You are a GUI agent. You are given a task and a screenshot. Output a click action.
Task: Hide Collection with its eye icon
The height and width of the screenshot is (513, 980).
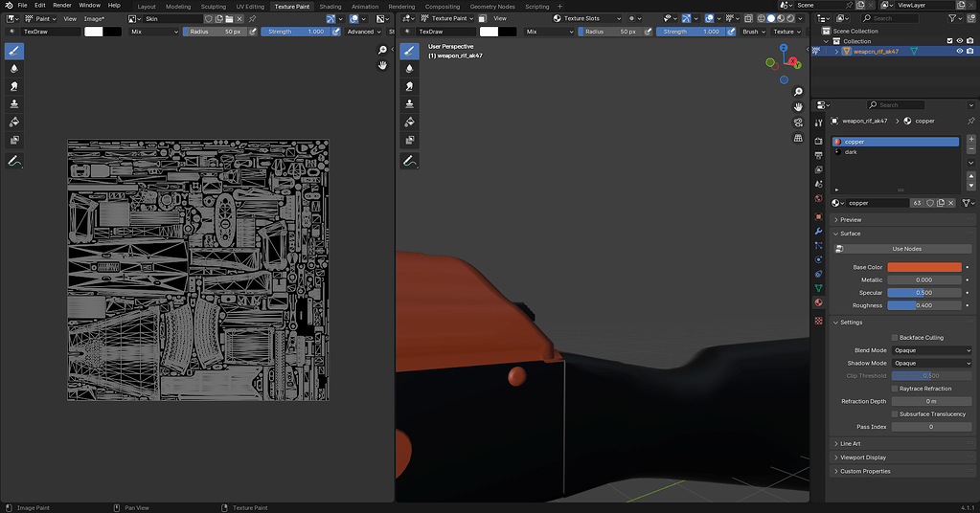click(x=960, y=41)
